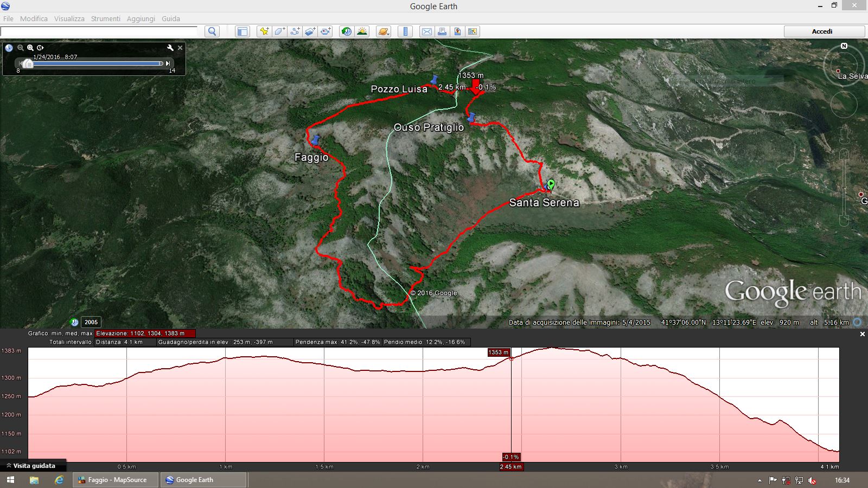Click the compass North N marker

click(844, 46)
